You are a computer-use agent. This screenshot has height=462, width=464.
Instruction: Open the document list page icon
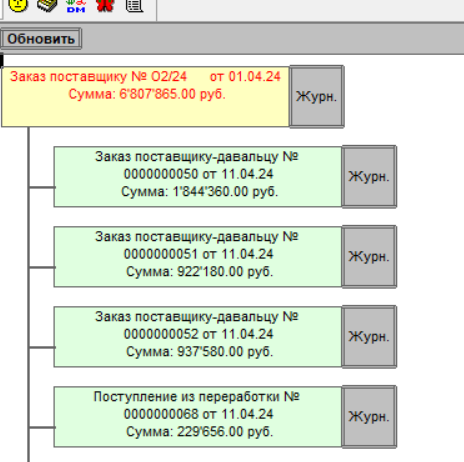134,5
